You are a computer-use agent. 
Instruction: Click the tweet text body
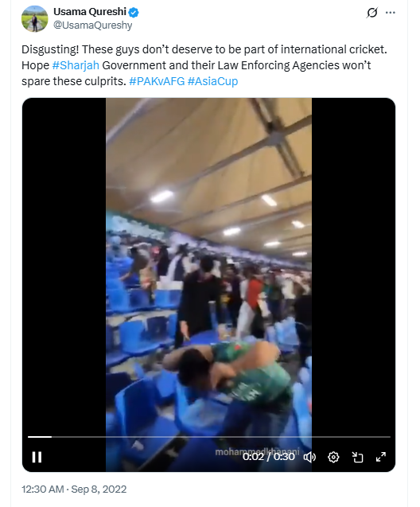204,65
